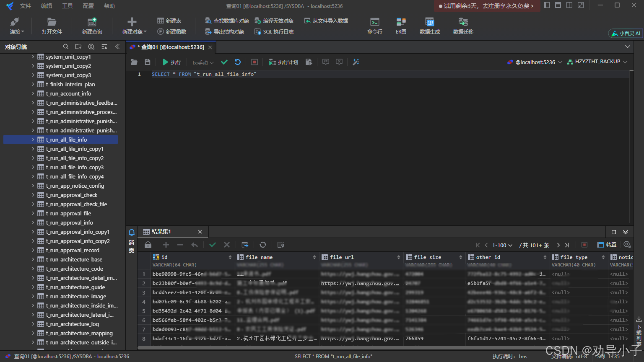Click the search icon in 对象导航
The width and height of the screenshot is (644, 362).
point(66,47)
